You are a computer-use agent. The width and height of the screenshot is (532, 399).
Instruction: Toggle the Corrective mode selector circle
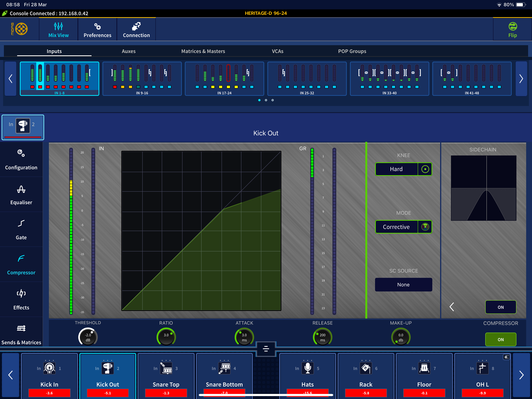point(425,227)
